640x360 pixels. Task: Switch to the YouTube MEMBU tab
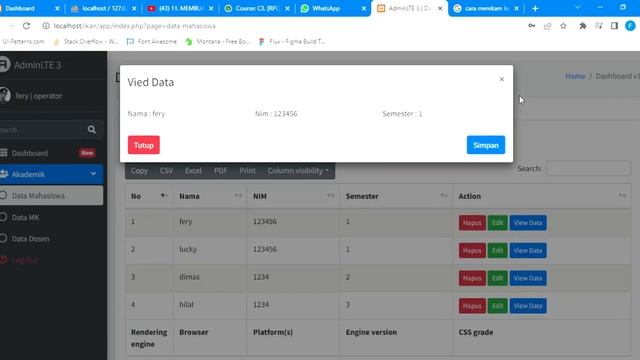click(x=181, y=8)
